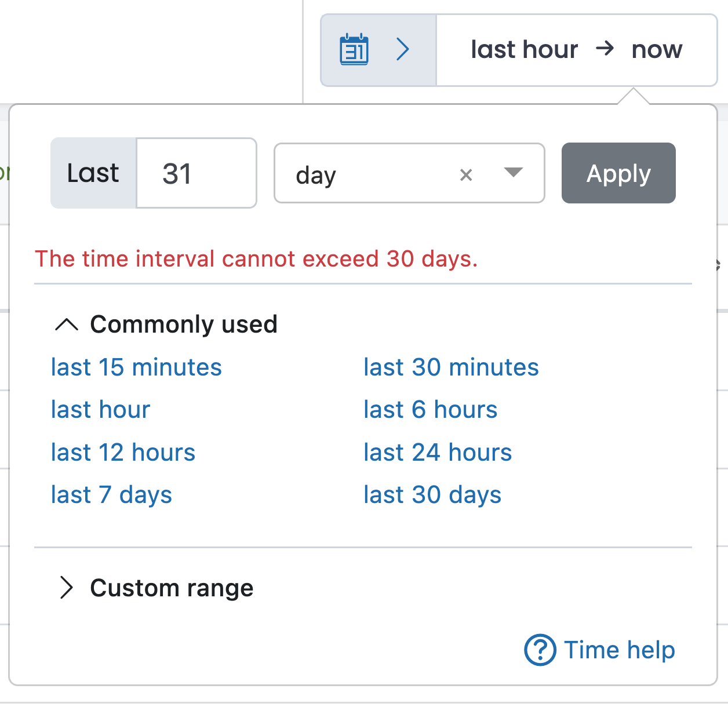Click the chevron next to the calendar icon
The width and height of the screenshot is (728, 707).
coord(403,50)
